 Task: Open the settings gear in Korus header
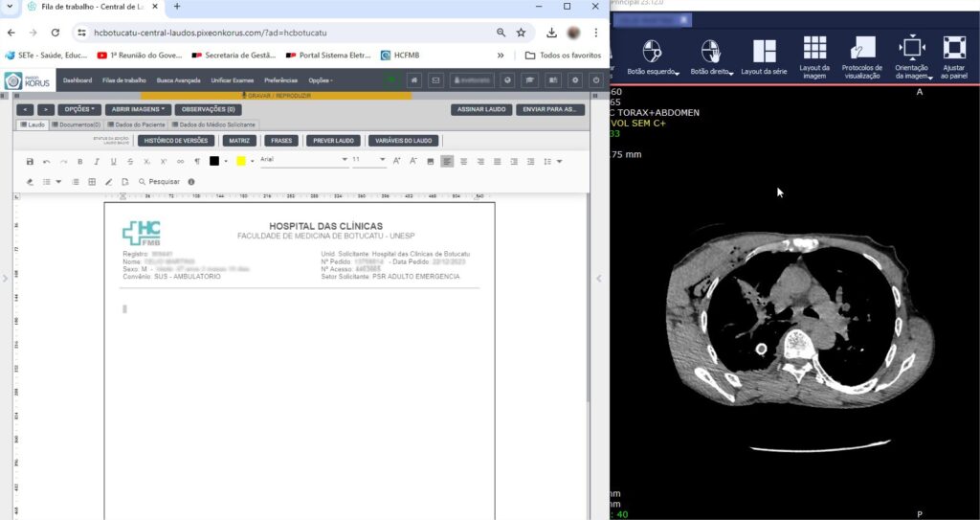point(575,80)
